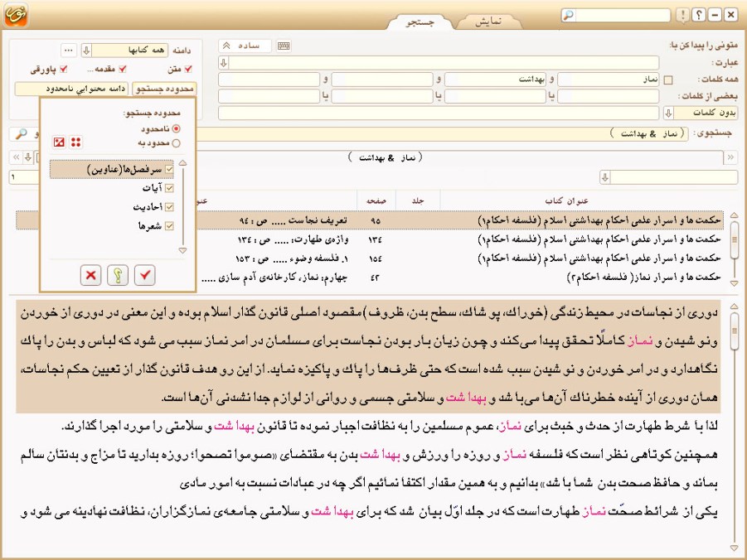Run search with the magnifying glass icon
The height and width of the screenshot is (560, 747).
point(21,134)
